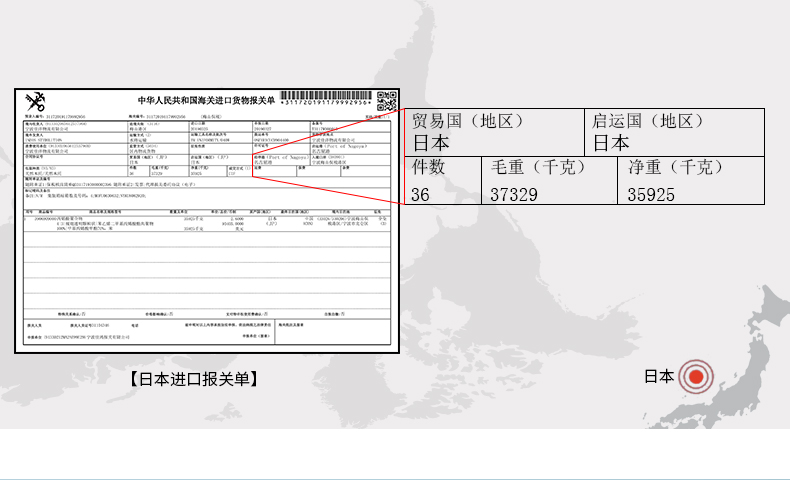The height and width of the screenshot is (480, 790).
Task: Click the customs emblem logo on the form
Action: 36,101
